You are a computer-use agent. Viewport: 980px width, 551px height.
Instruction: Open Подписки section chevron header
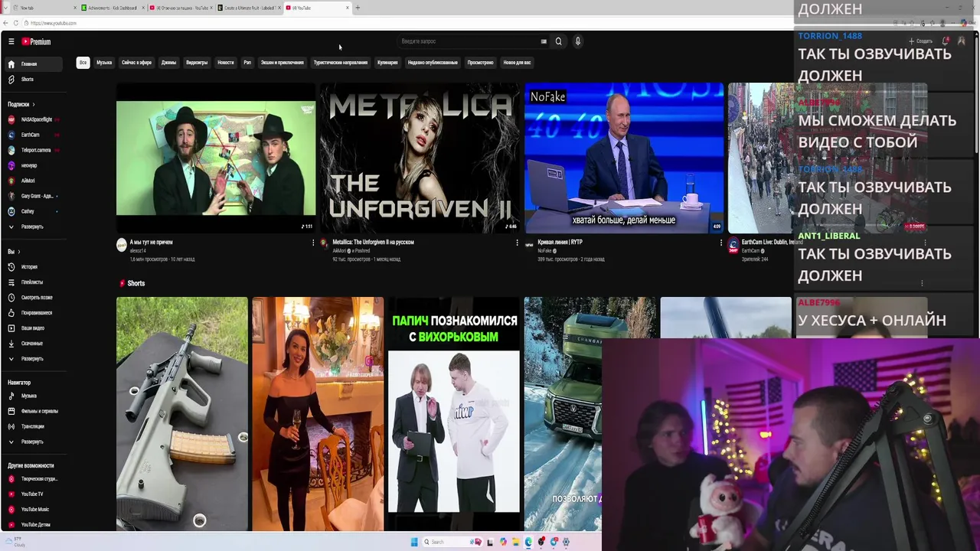click(21, 104)
